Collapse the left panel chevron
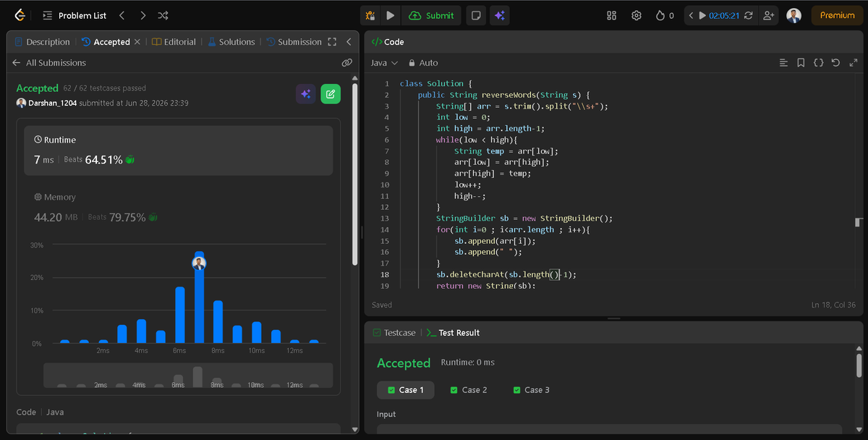The width and height of the screenshot is (868, 440). [349, 42]
